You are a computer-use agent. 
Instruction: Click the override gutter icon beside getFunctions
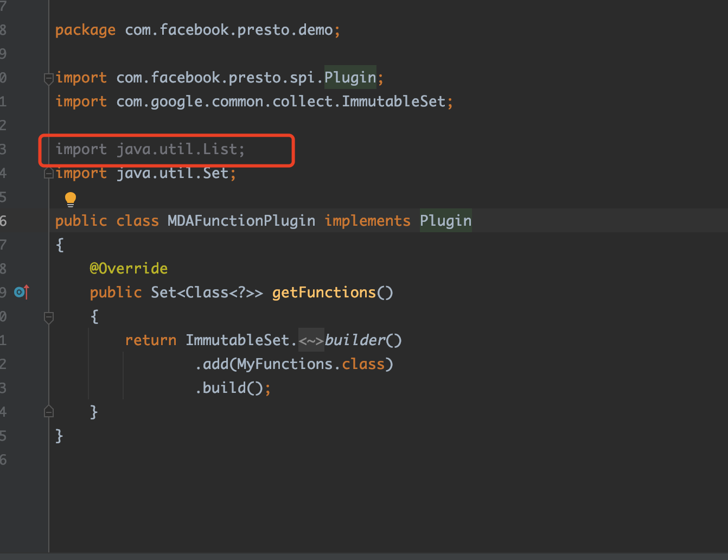[21, 292]
